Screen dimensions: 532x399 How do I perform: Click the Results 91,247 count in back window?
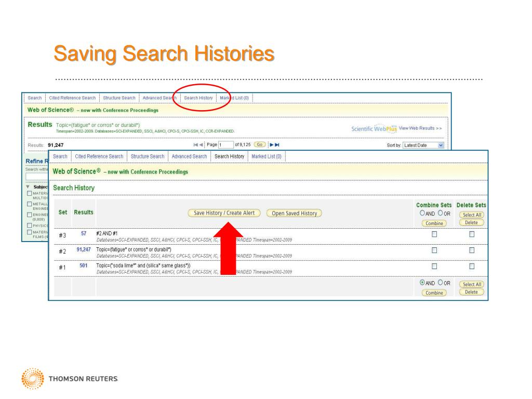click(x=56, y=145)
